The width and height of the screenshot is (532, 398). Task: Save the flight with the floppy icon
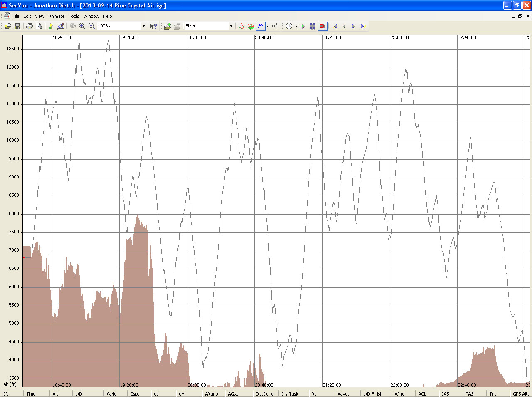[x=17, y=26]
